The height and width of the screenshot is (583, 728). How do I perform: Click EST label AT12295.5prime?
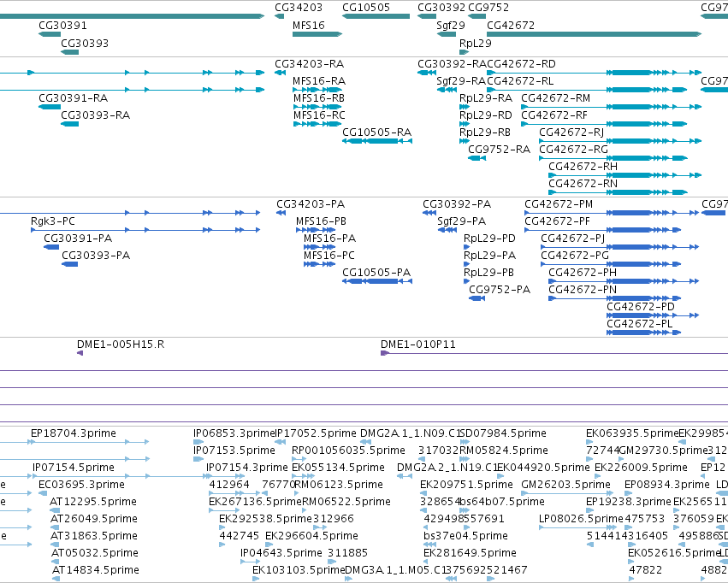pyautogui.click(x=93, y=502)
